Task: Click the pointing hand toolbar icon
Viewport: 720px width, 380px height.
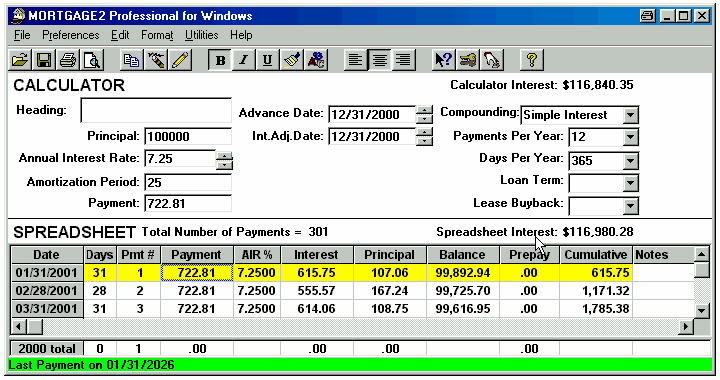Action: (491, 60)
